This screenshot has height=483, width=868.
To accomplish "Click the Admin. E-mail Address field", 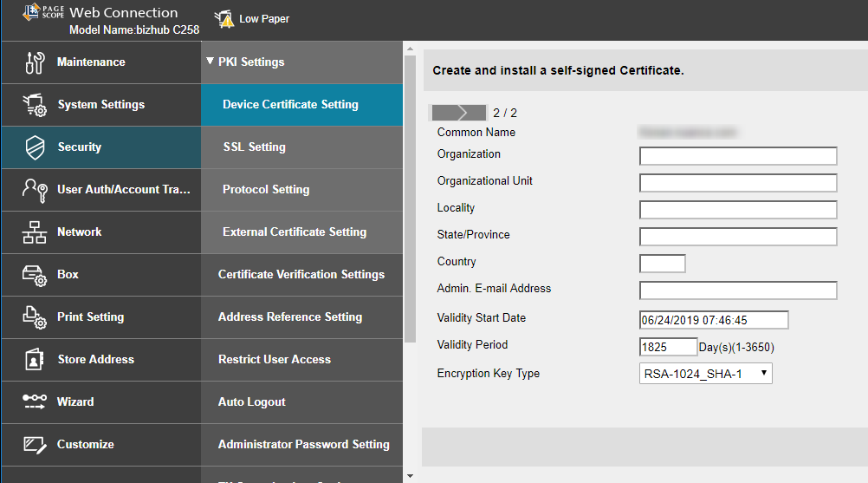I will point(738,290).
